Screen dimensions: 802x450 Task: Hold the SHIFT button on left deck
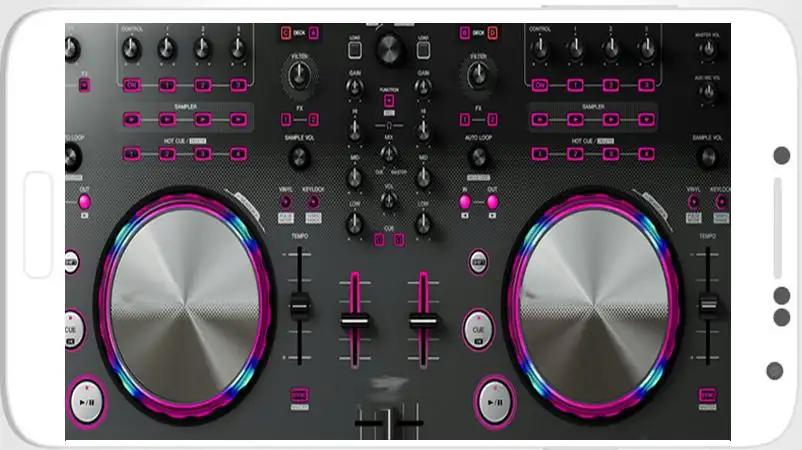point(72,262)
